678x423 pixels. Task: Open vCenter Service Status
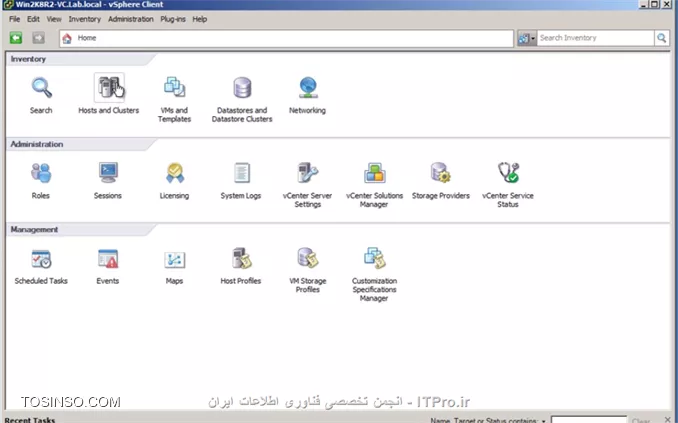508,173
